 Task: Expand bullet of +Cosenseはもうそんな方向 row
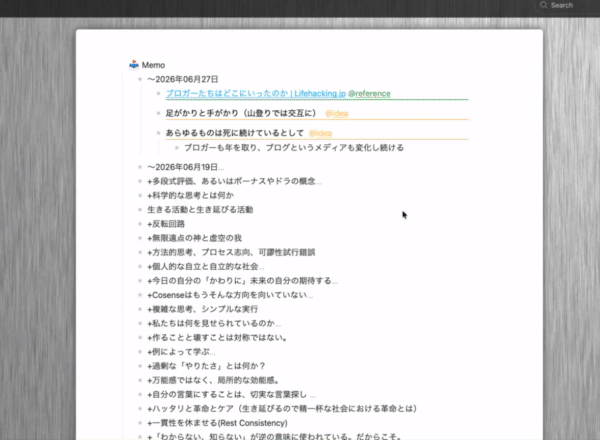(x=140, y=295)
